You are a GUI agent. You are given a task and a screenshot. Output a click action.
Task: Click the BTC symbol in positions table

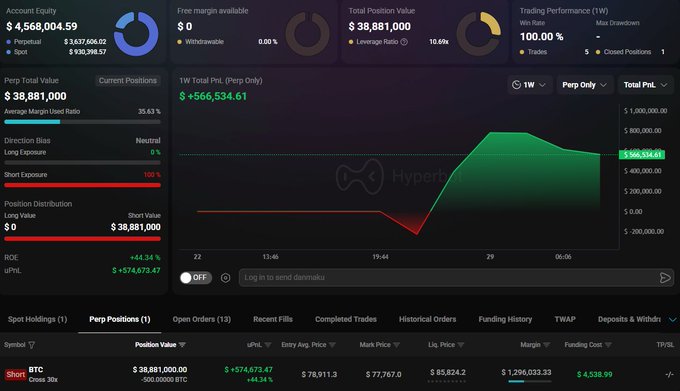point(36,370)
